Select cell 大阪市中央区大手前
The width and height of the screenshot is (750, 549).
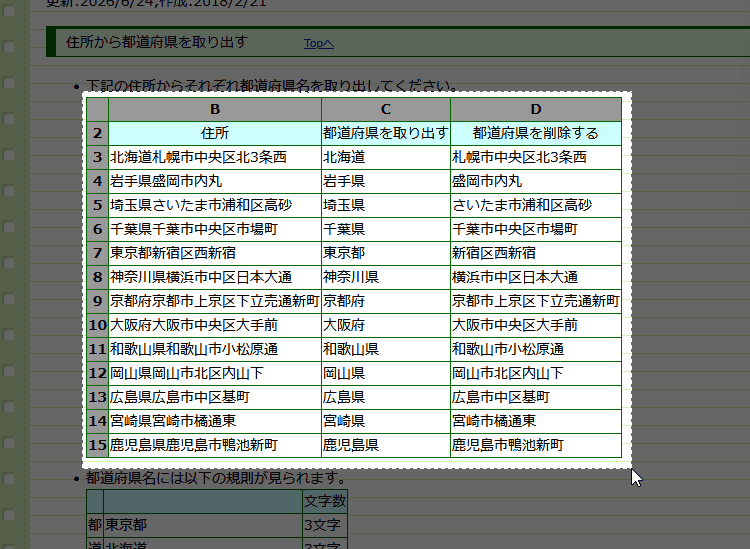tap(536, 325)
